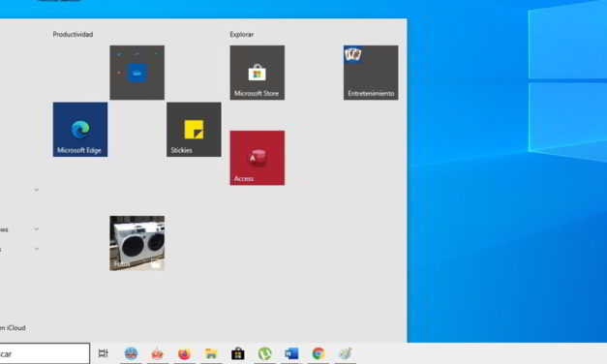Screen dimensions: 607x364
Task: Expand the chevron beside the 'ws' row
Action: click(x=37, y=229)
